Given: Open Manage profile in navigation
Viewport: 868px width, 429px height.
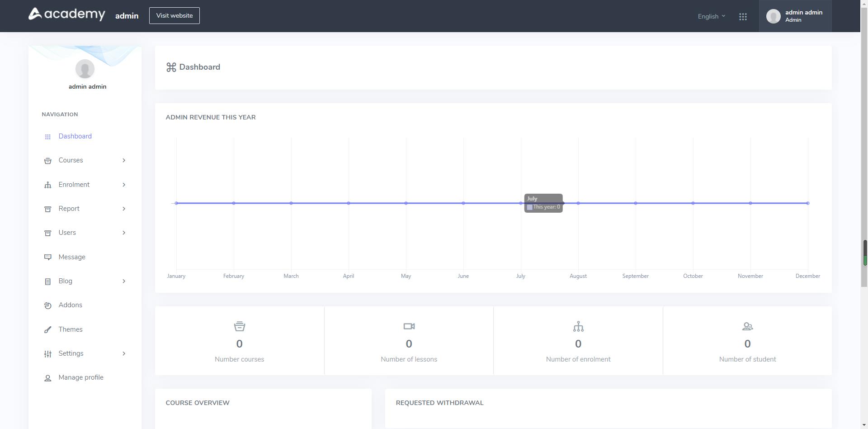Looking at the screenshot, I should pos(81,377).
